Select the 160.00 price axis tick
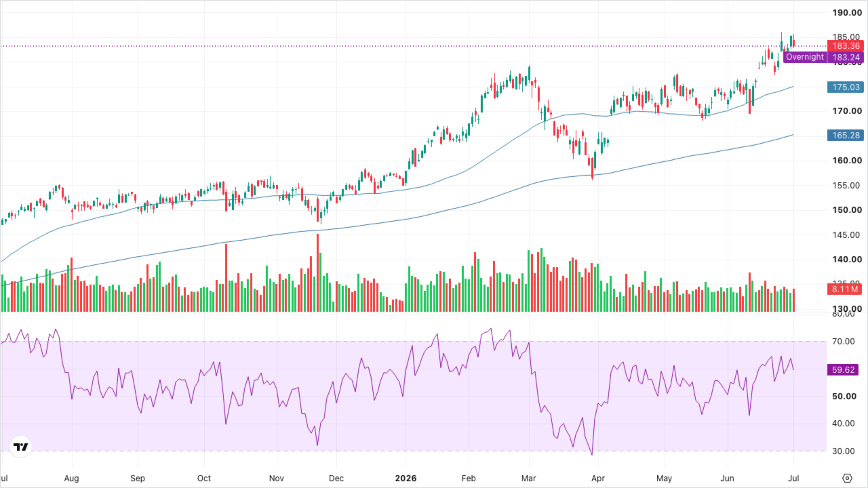 pos(847,160)
